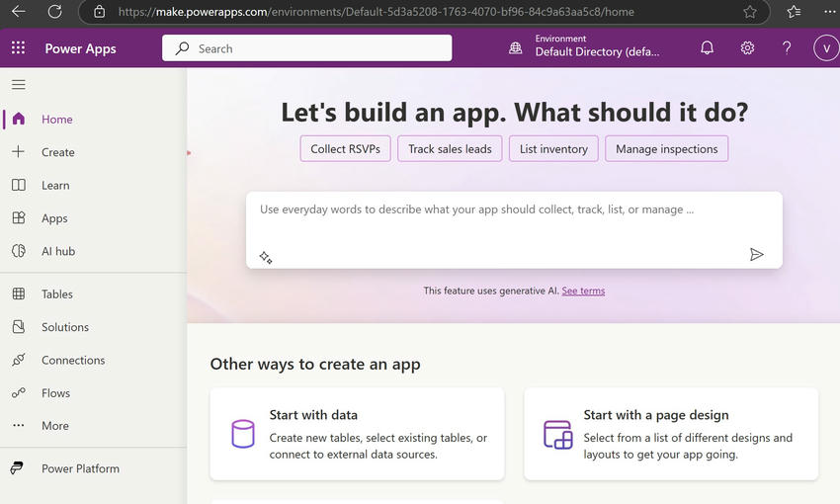Click the Solutions icon in sidebar
Image resolution: width=840 pixels, height=504 pixels.
tap(19, 327)
